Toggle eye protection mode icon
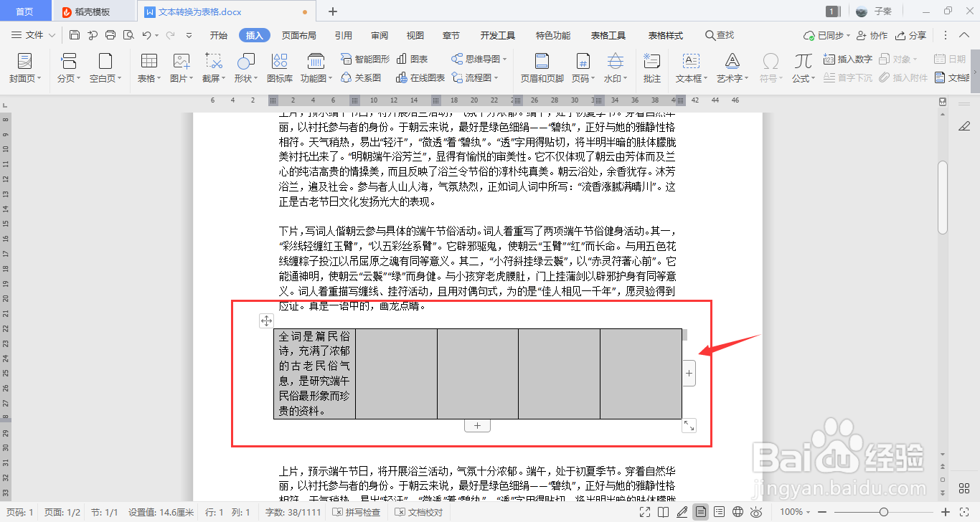The height and width of the screenshot is (522, 980). (x=756, y=512)
